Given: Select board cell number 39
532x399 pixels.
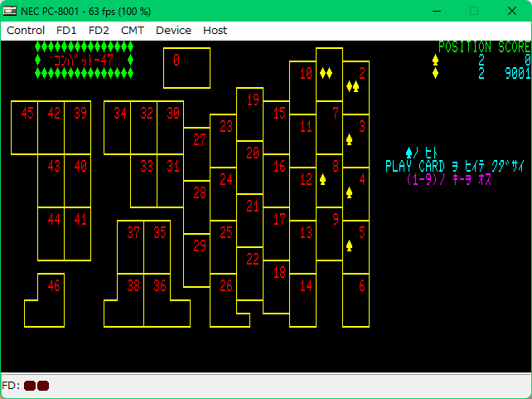Looking at the screenshot, I should click(x=77, y=128).
